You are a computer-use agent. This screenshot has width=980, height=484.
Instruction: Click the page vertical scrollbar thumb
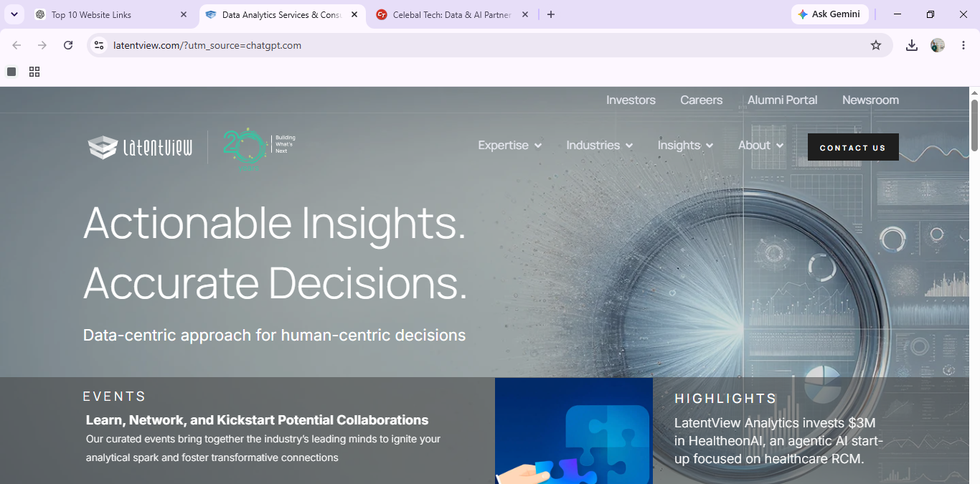click(975, 125)
